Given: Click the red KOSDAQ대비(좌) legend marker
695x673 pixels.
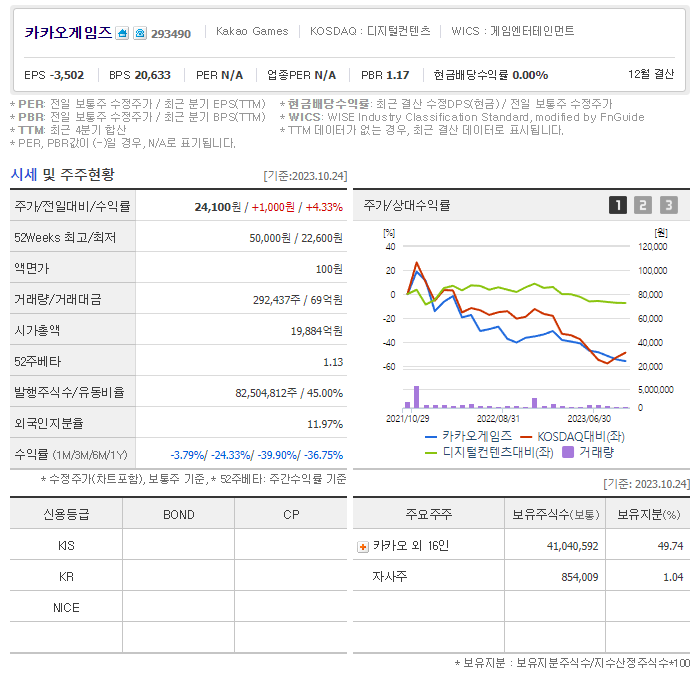Looking at the screenshot, I should click(x=526, y=437).
